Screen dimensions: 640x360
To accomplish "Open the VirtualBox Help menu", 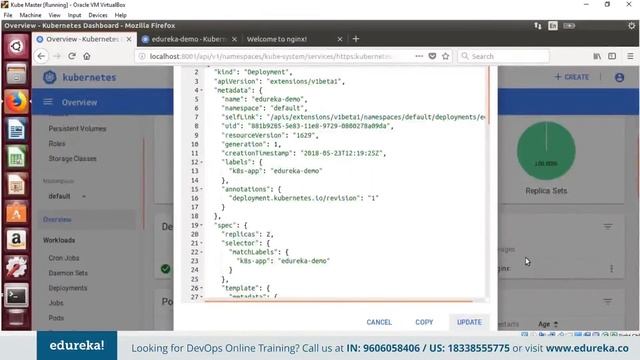I will coord(120,15).
